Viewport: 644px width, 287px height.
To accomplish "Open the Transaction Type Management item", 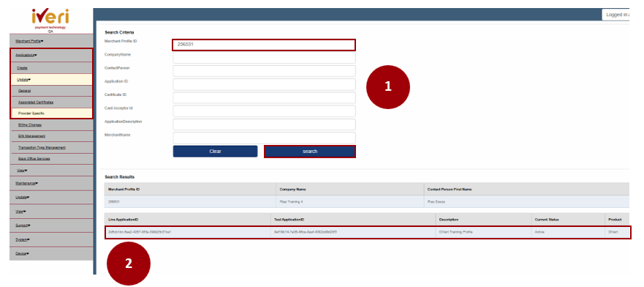I will pyautogui.click(x=42, y=147).
